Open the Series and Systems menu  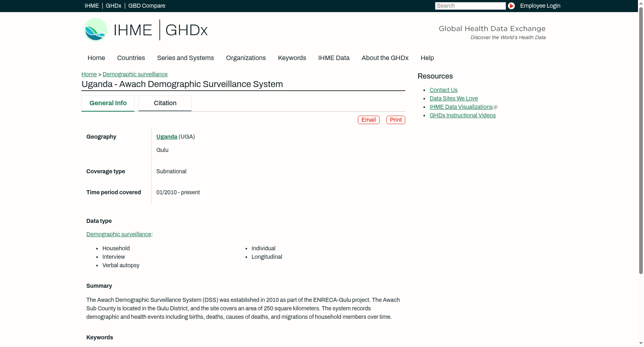pos(185,58)
